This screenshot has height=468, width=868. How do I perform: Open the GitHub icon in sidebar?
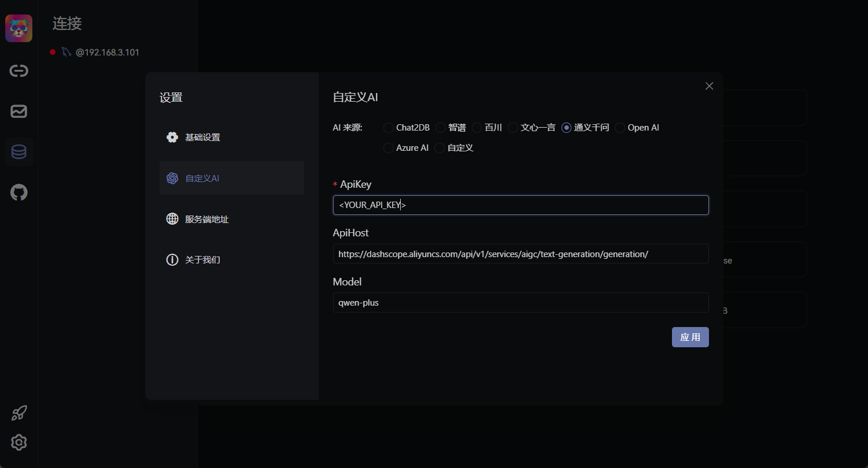point(19,192)
